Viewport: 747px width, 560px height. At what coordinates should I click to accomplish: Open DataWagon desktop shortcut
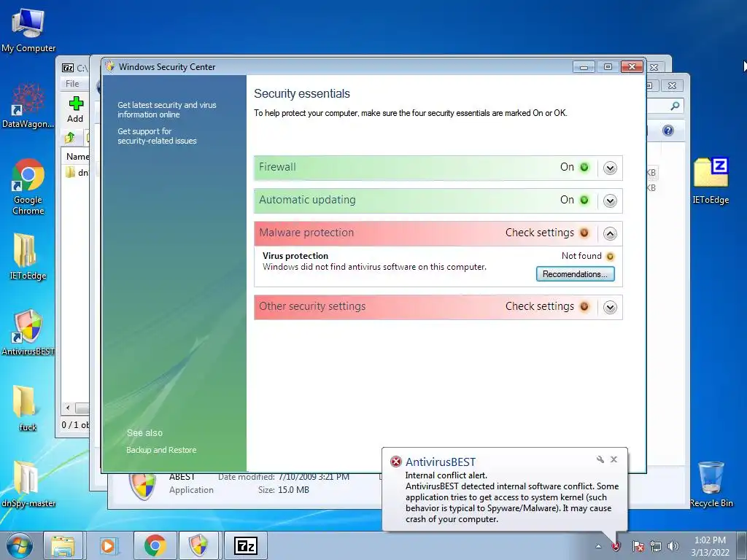tap(28, 106)
